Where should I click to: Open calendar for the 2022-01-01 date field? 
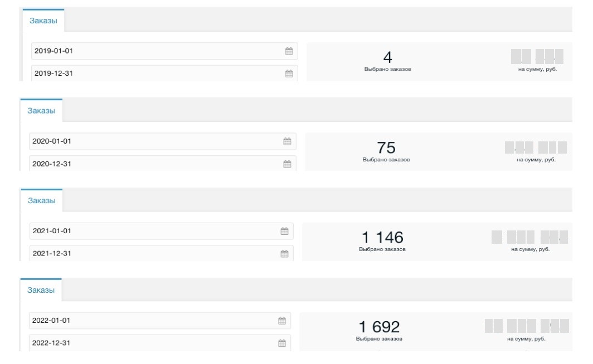pyautogui.click(x=282, y=321)
